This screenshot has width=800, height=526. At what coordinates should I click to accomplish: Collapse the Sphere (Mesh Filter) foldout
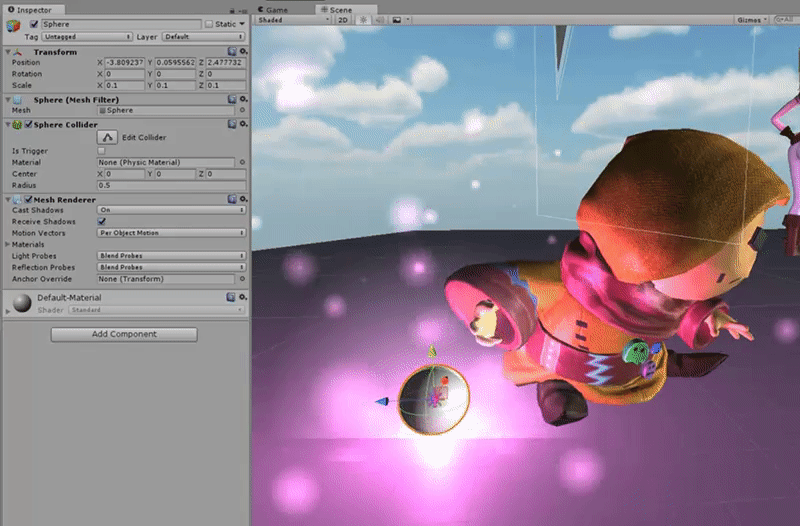pos(8,99)
